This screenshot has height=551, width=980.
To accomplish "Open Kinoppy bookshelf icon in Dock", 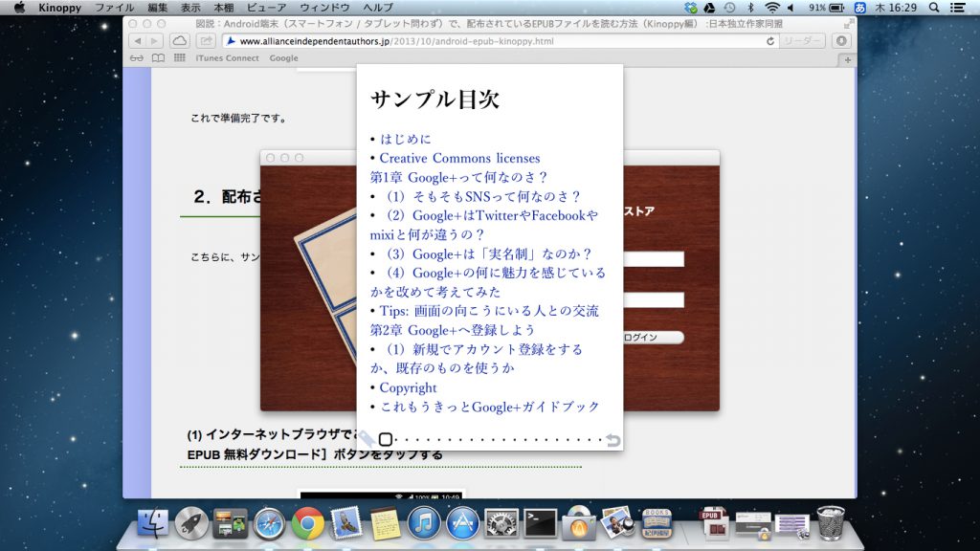I will point(657,523).
